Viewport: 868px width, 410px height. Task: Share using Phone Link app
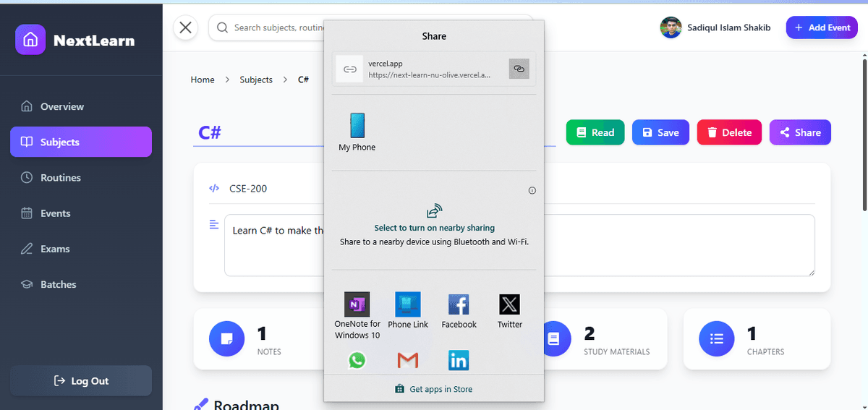408,310
